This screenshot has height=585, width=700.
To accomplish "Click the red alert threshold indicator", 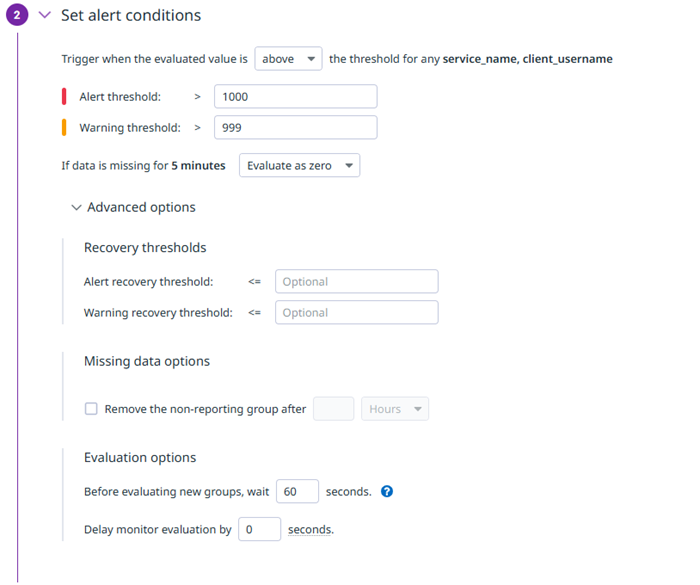I will [x=65, y=96].
